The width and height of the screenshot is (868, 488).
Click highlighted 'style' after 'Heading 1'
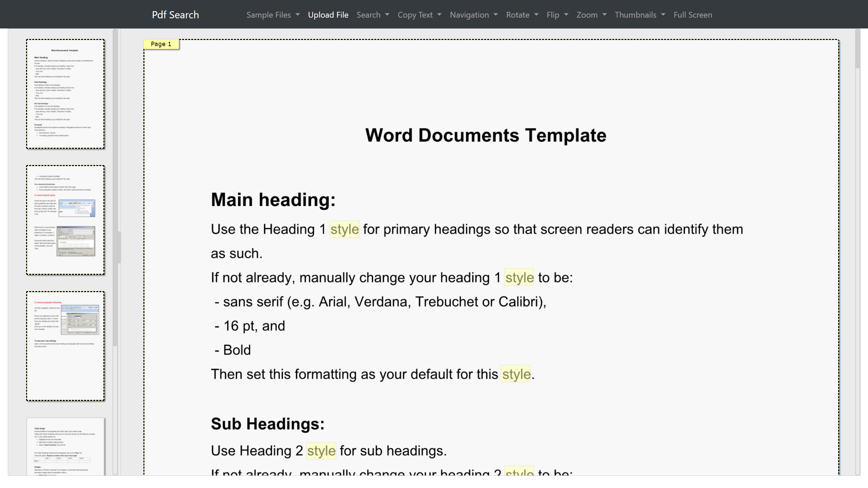(344, 229)
